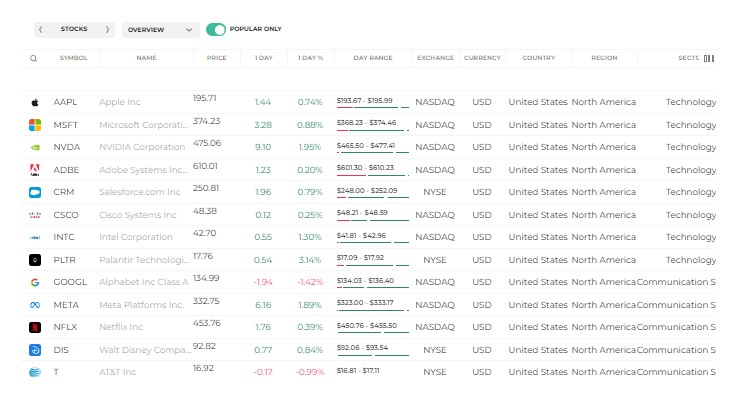Click the Meta logo icon

click(x=35, y=305)
